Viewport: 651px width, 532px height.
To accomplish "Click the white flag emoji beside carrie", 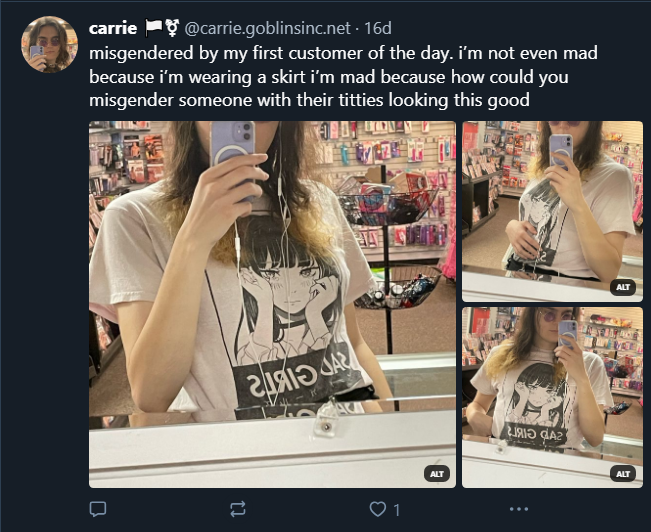I will 153,28.
